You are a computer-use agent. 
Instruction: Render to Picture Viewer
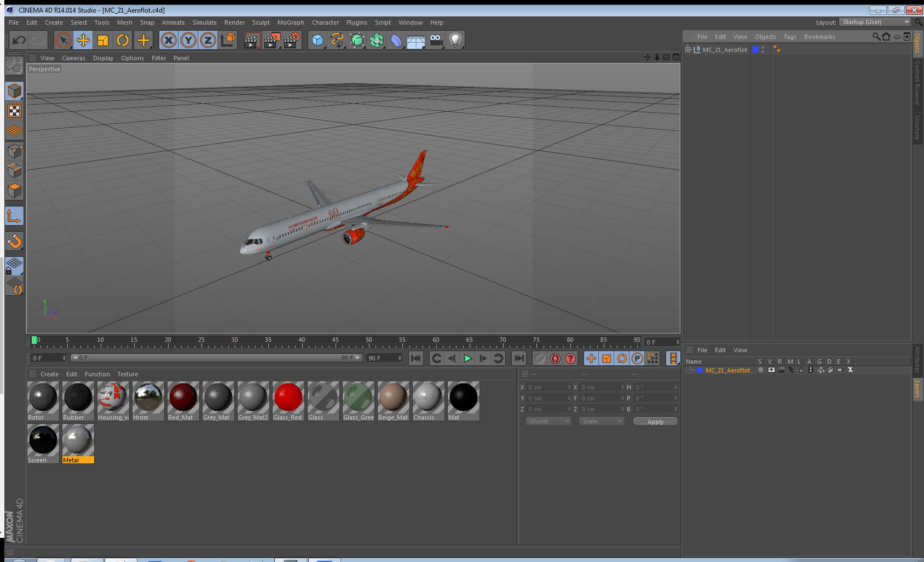(x=272, y=40)
